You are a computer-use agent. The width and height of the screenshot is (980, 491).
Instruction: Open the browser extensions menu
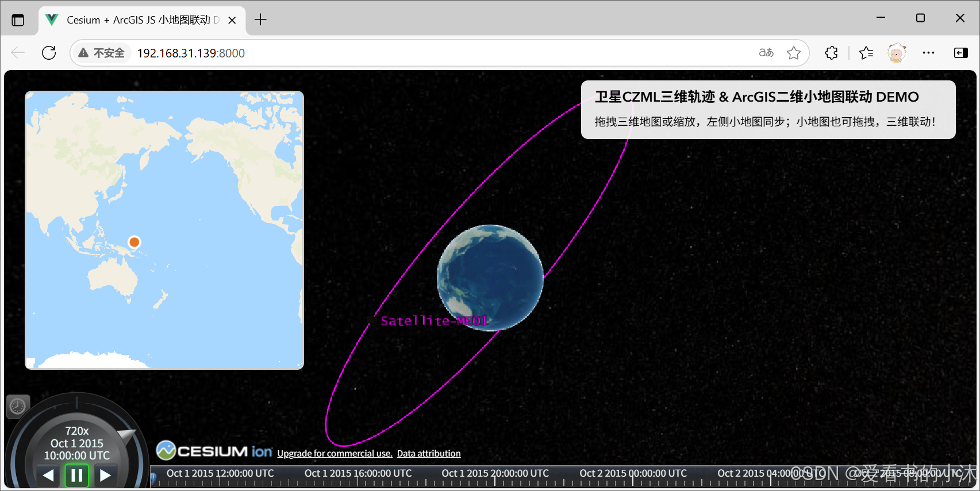pyautogui.click(x=831, y=53)
